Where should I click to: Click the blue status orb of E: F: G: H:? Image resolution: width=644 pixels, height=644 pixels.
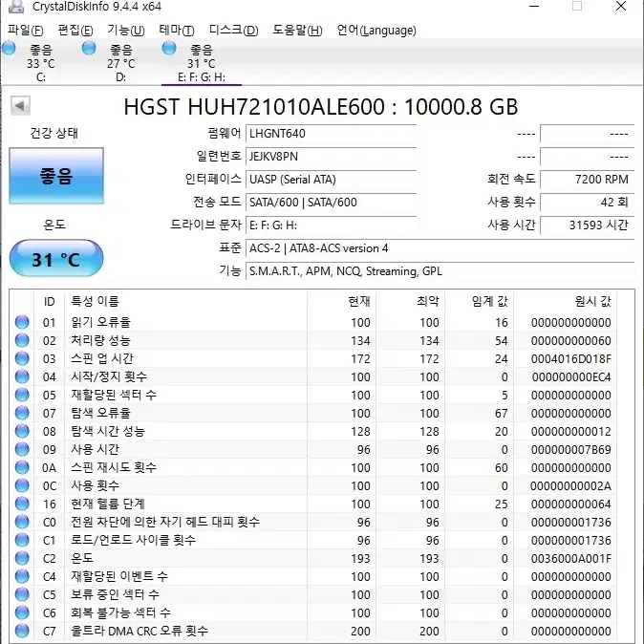169,48
